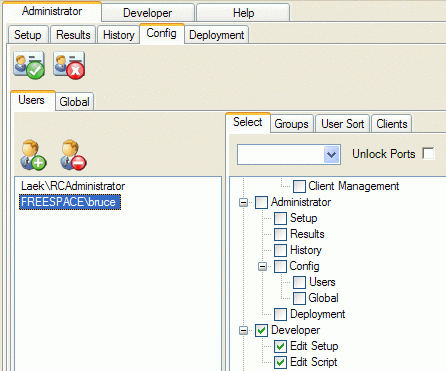This screenshot has width=446, height=371.
Task: Click the Client Management tree label
Action: pyautogui.click(x=354, y=186)
